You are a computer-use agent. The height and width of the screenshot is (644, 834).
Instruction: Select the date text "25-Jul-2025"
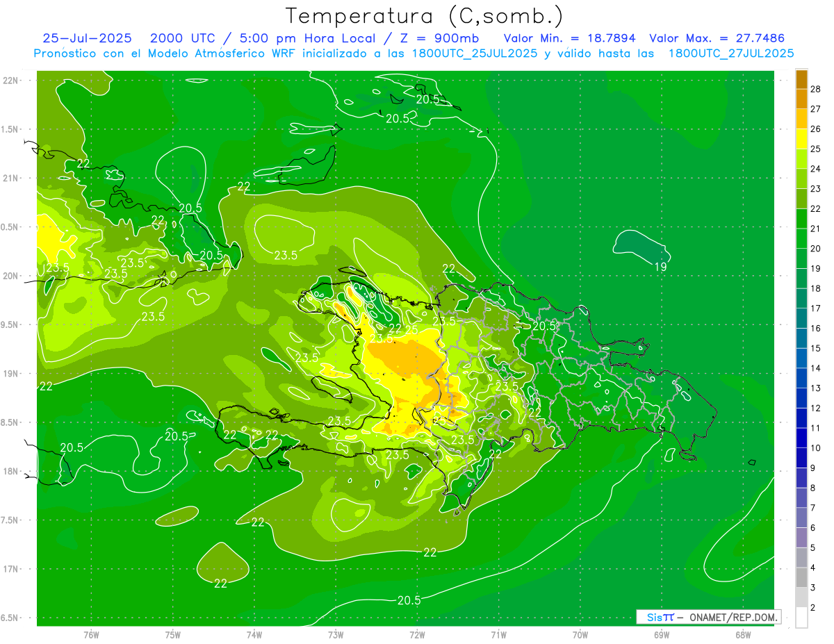pyautogui.click(x=87, y=38)
